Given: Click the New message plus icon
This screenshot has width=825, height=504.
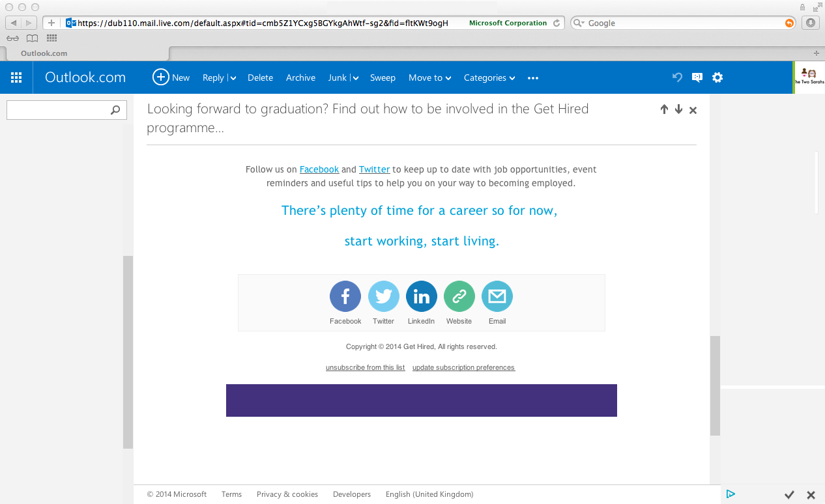Looking at the screenshot, I should [160, 77].
